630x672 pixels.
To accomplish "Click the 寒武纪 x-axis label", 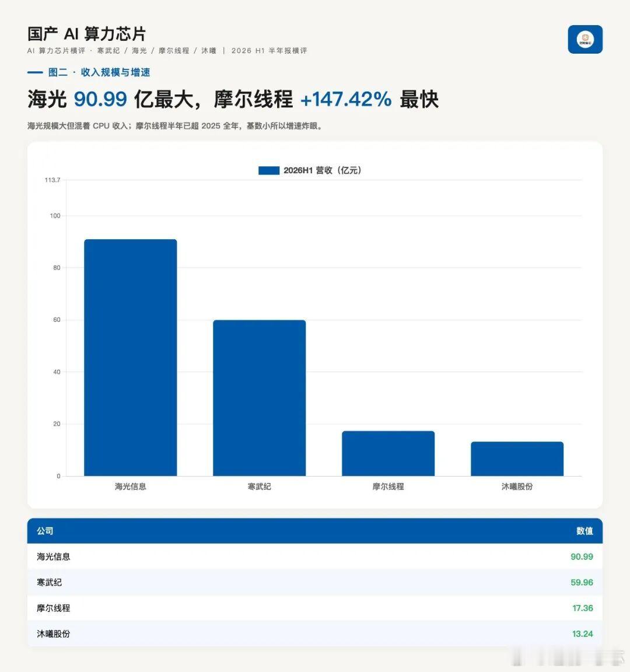I will [x=259, y=487].
